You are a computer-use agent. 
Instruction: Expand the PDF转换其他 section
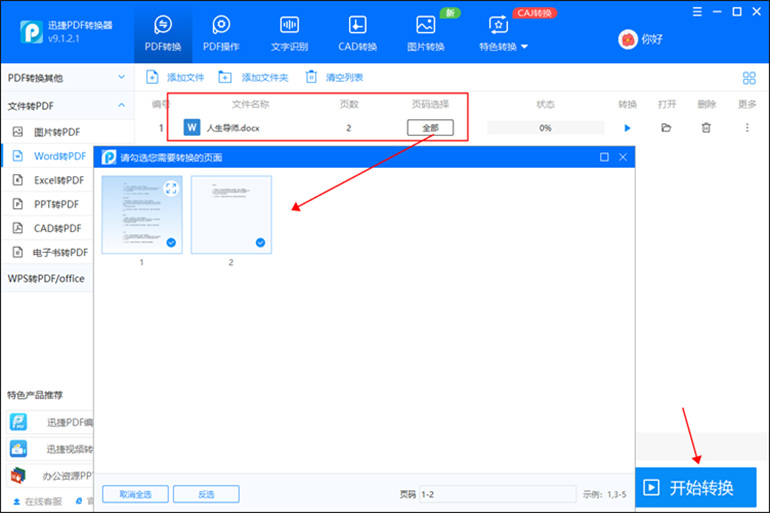(67, 78)
